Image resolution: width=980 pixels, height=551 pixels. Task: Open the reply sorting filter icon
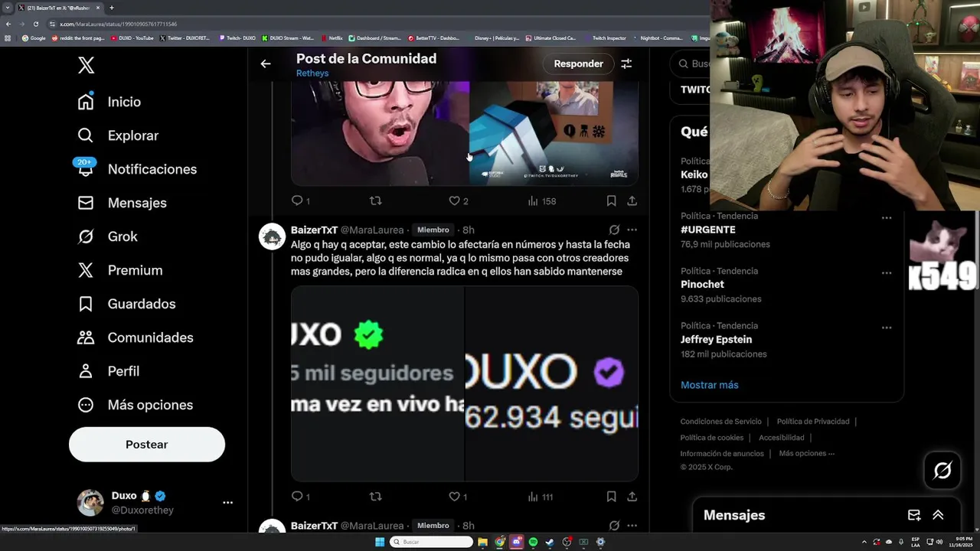pyautogui.click(x=626, y=64)
